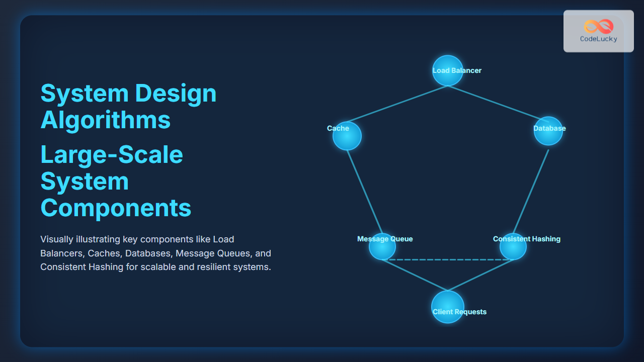The width and height of the screenshot is (644, 362).
Task: Click the 'Client Requests' text label
Action: 459,312
